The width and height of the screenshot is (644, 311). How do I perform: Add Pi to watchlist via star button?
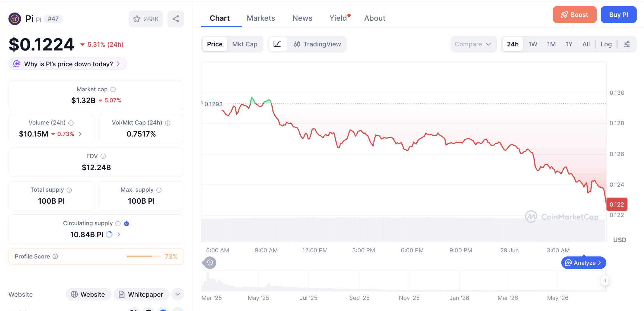(x=146, y=19)
